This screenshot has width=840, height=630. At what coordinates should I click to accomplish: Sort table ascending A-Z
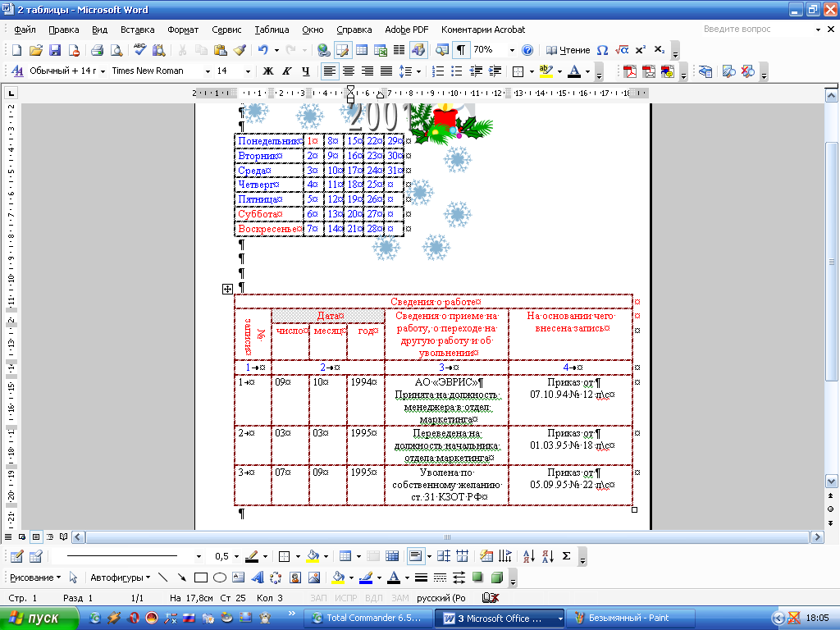point(529,556)
